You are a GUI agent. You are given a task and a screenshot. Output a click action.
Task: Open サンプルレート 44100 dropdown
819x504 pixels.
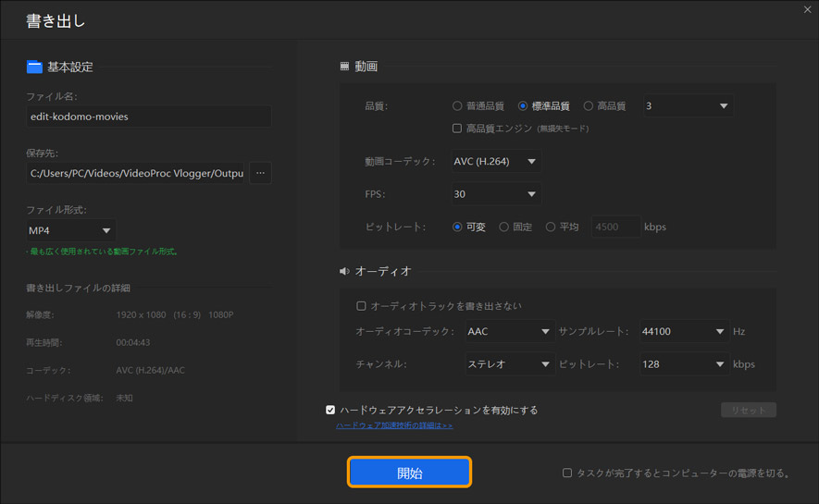(684, 331)
